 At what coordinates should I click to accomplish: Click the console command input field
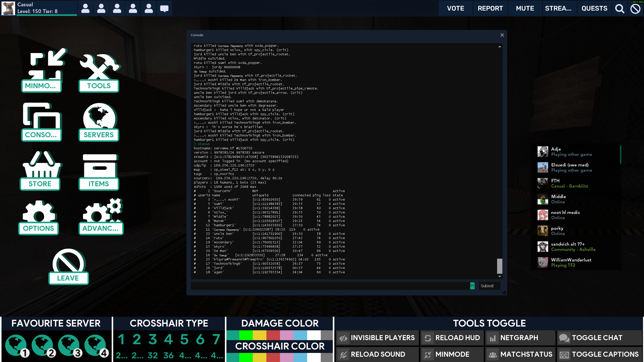click(x=330, y=286)
